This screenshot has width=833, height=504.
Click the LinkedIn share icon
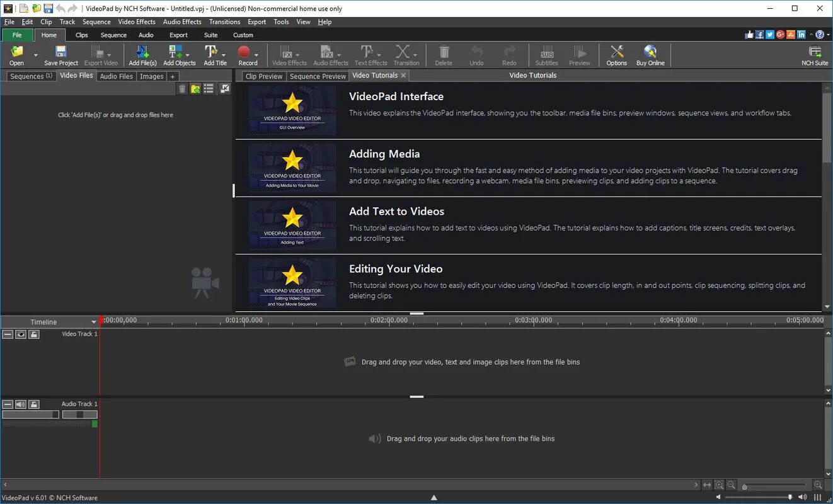(801, 35)
